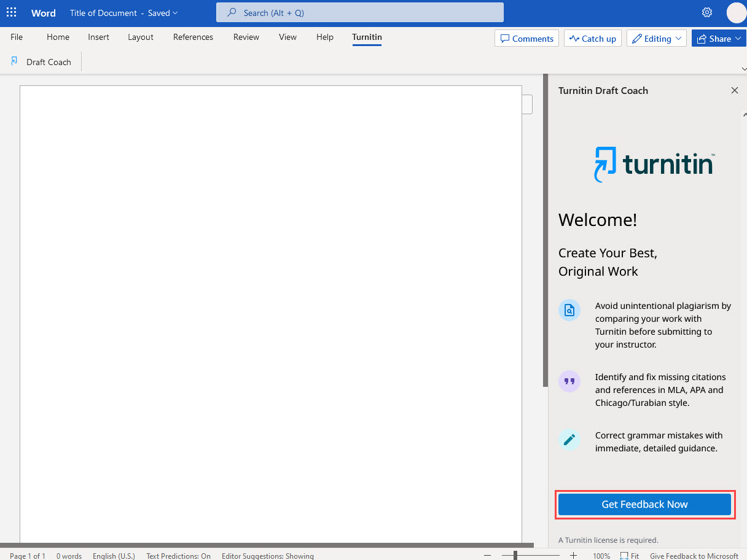Screen dimensions: 747x560
Task: Click the Welcome! heading
Action: click(598, 220)
